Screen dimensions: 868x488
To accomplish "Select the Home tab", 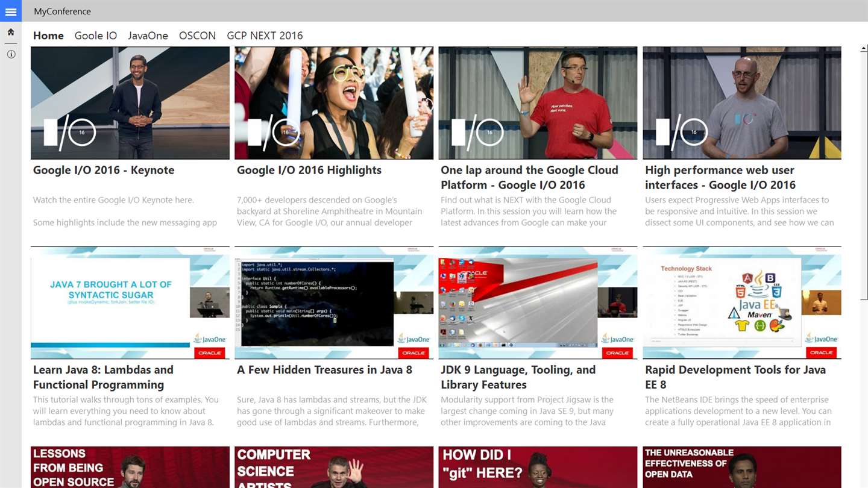I will pyautogui.click(x=48, y=36).
